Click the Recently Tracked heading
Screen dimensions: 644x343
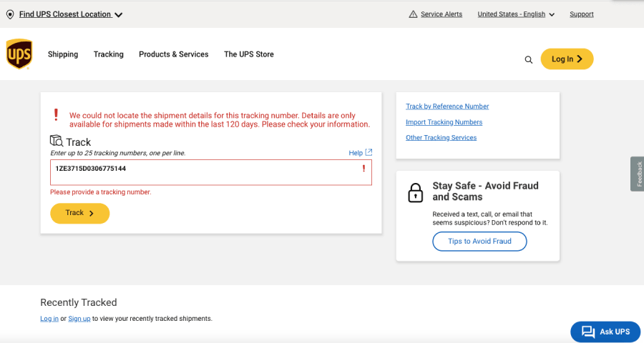(79, 302)
